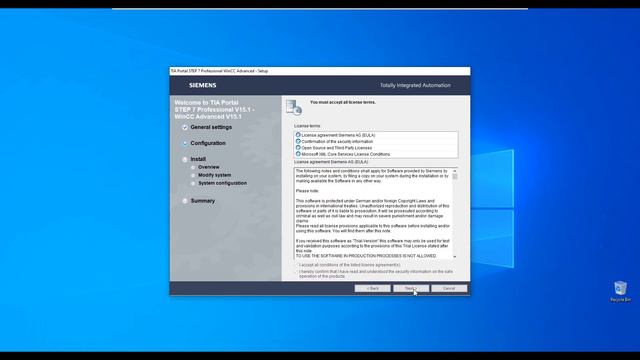Screen dimensions: 640x360
Task: Click scroll-down arrow of license text
Action: coord(455,257)
